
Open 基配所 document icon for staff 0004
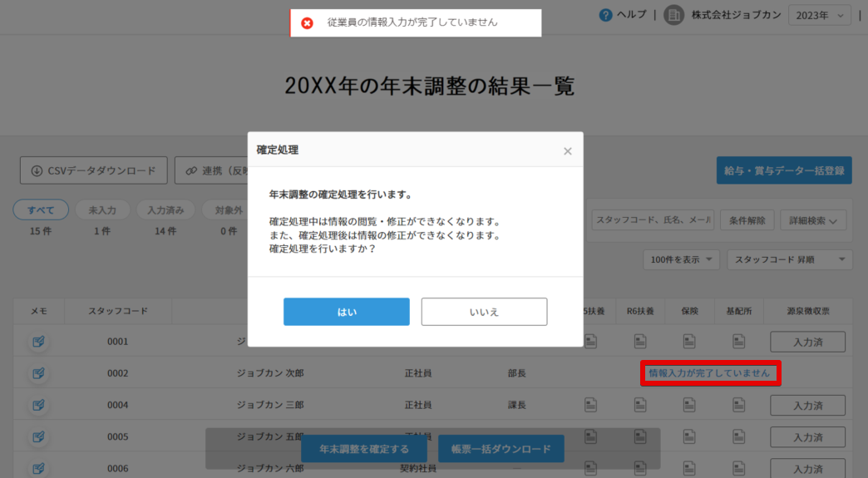pyautogui.click(x=738, y=405)
